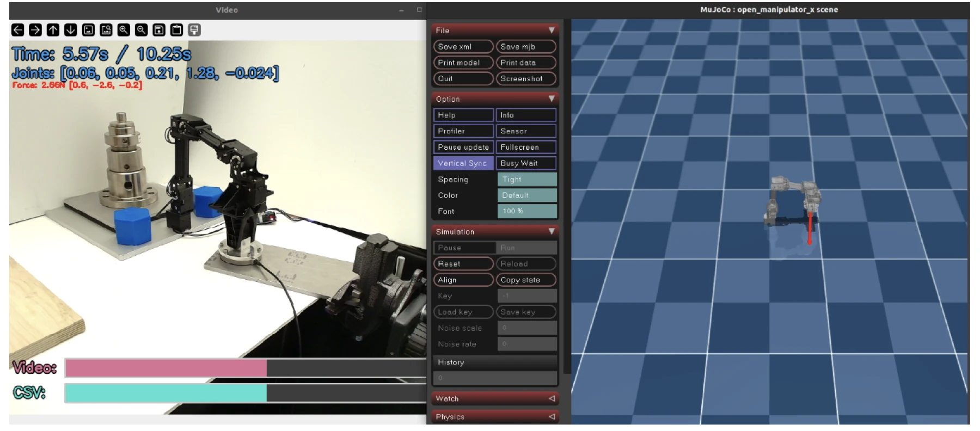The width and height of the screenshot is (980, 431).
Task: Toggle the Info overlay option
Action: click(526, 115)
